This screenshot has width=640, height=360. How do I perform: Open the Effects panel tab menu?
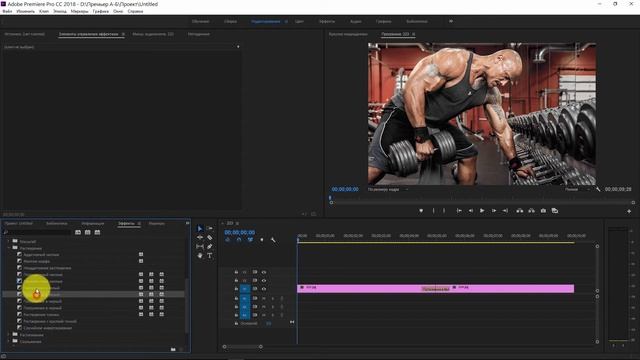[139, 224]
